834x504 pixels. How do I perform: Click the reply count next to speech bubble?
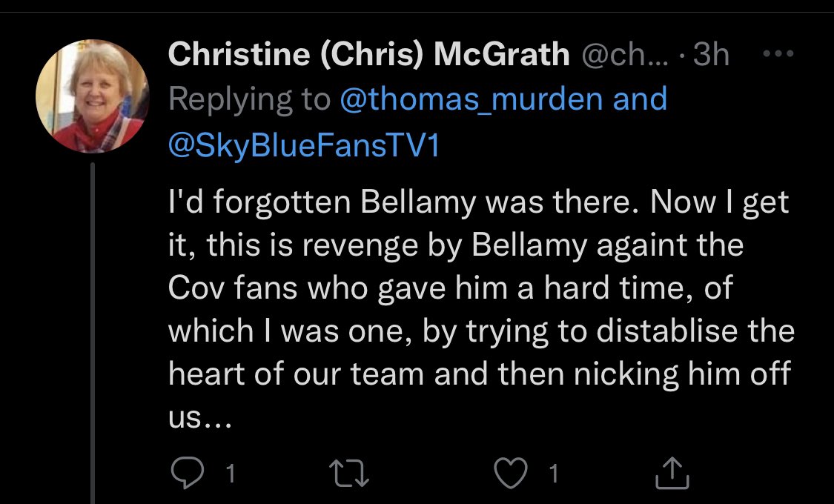[x=230, y=474]
